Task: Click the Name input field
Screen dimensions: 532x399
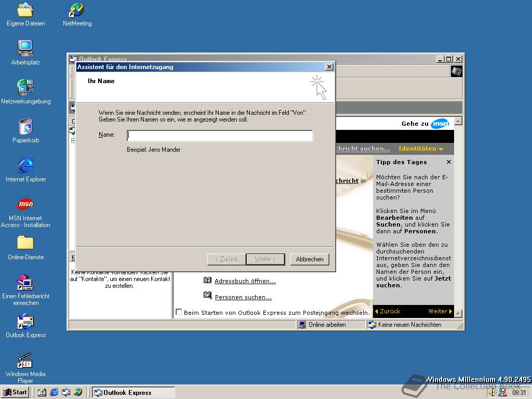Action: point(220,136)
